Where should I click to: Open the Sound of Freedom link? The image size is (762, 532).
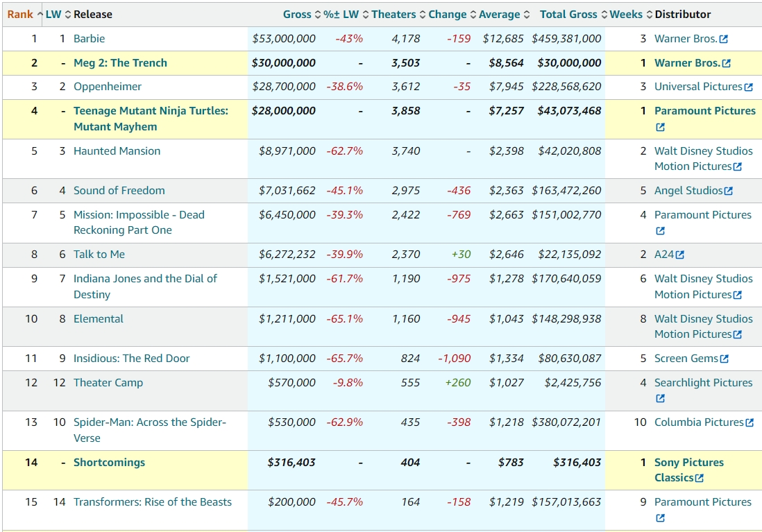point(119,191)
